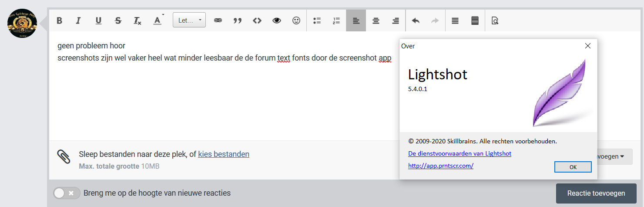Insert a hyperlink
Screen dimensions: 644x207
(x=218, y=20)
